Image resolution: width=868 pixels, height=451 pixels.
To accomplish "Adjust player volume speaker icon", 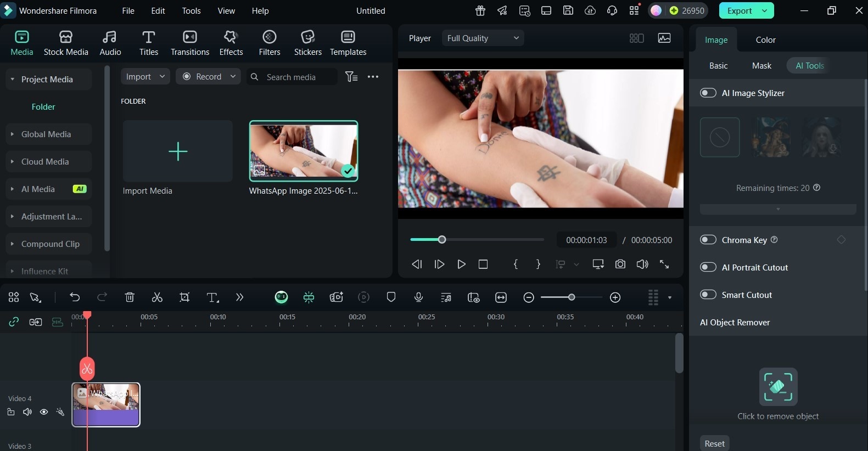I will pyautogui.click(x=642, y=264).
